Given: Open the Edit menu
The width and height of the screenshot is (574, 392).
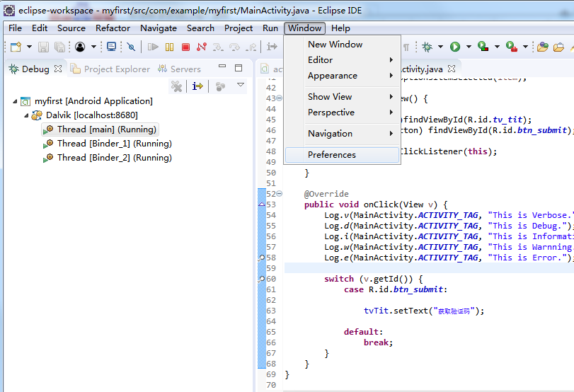Looking at the screenshot, I should 40,28.
